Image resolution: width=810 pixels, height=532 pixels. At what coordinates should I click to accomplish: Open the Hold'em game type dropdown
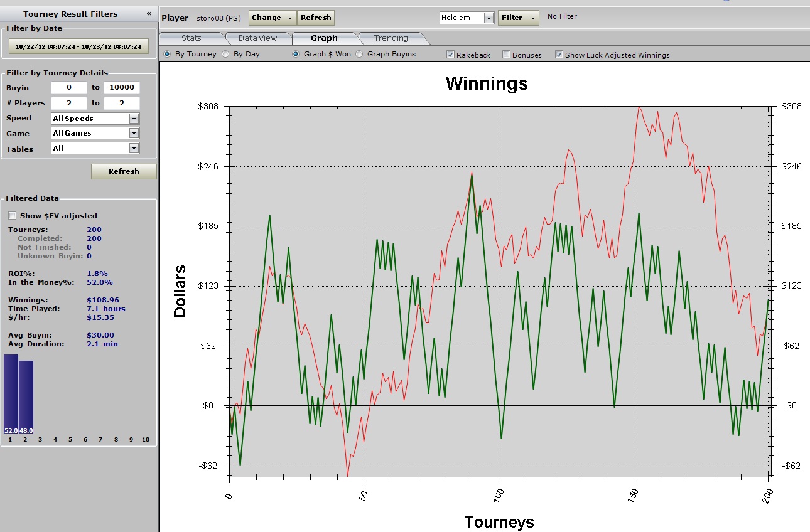(467, 18)
